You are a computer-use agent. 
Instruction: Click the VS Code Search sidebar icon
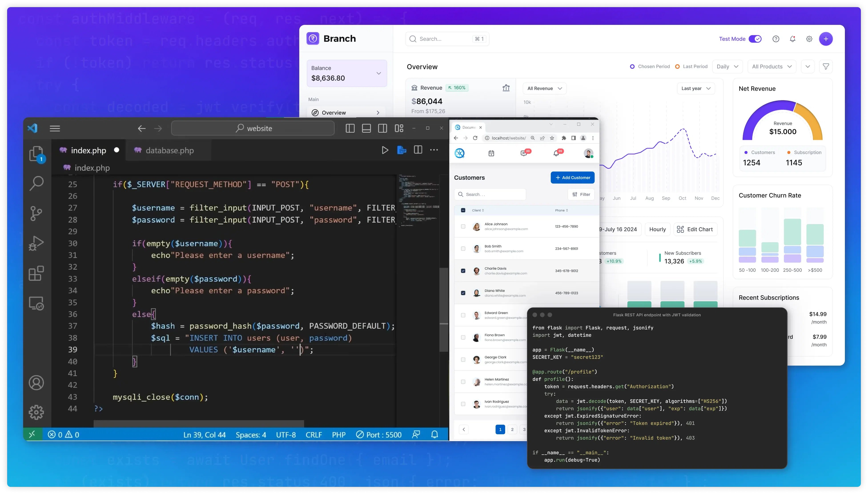(x=36, y=183)
